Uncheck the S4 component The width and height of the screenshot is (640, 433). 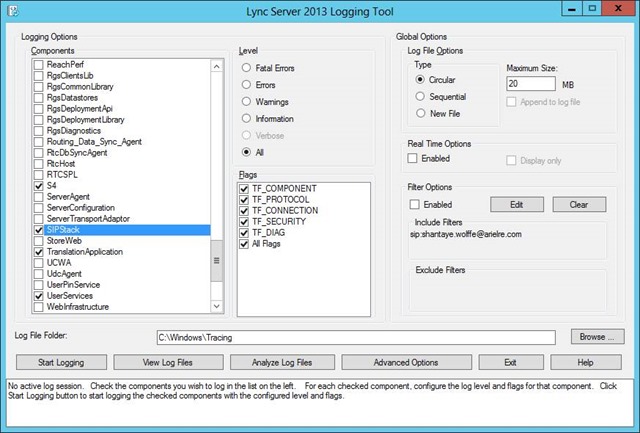[x=39, y=186]
